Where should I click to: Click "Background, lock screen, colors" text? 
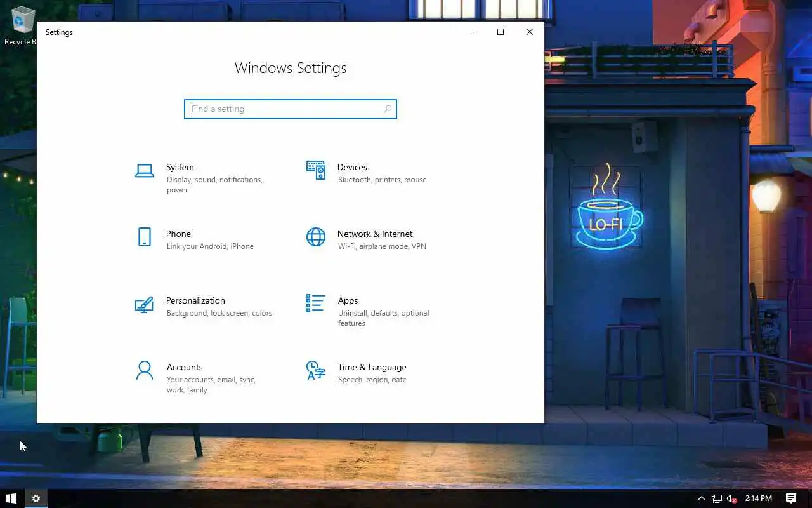point(219,313)
